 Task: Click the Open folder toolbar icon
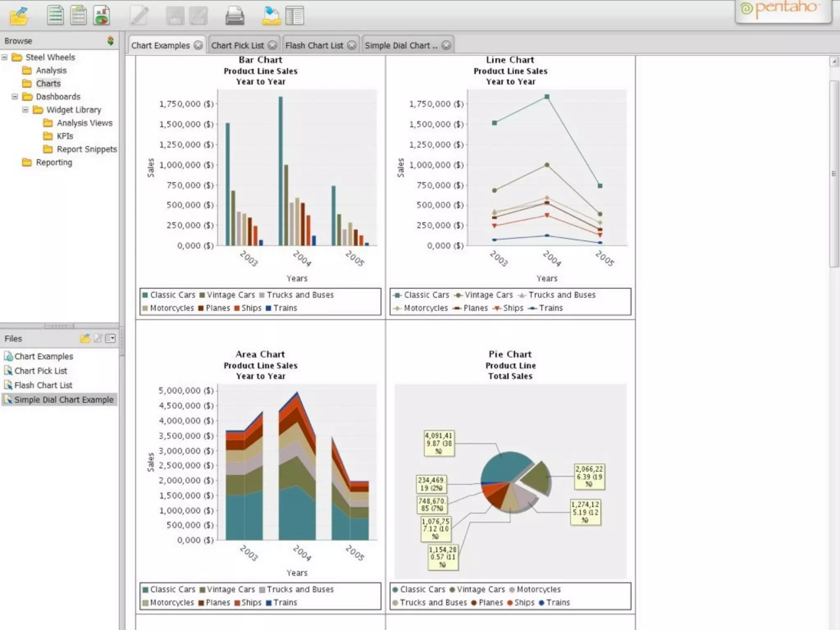coord(19,16)
